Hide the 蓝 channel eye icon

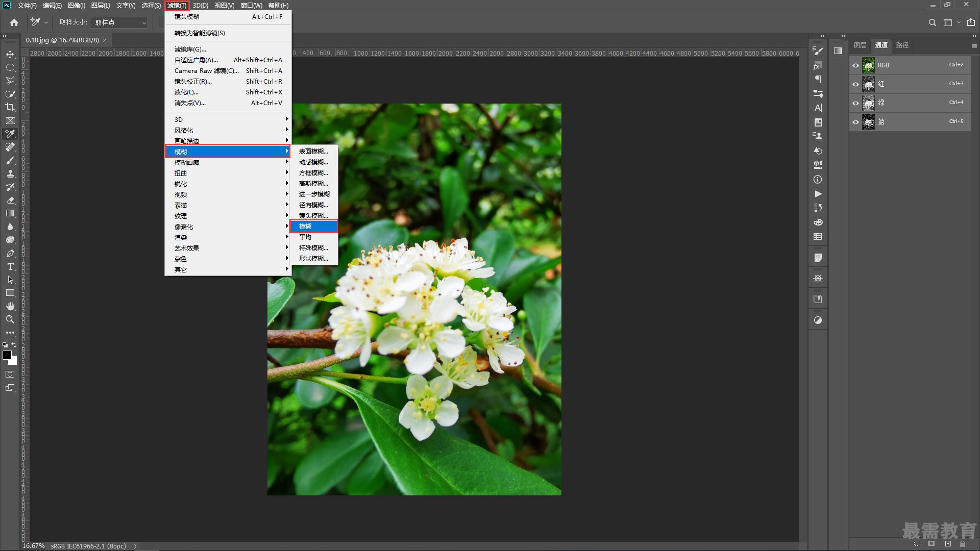pyautogui.click(x=856, y=122)
